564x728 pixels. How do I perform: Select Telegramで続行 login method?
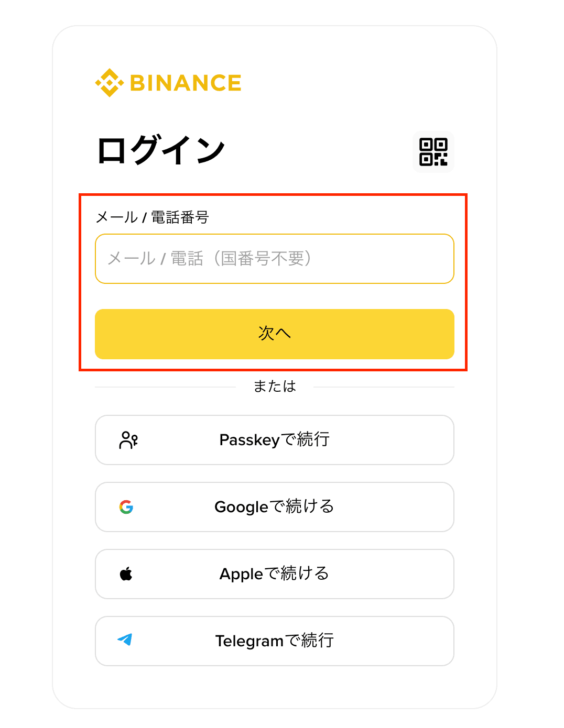274,640
